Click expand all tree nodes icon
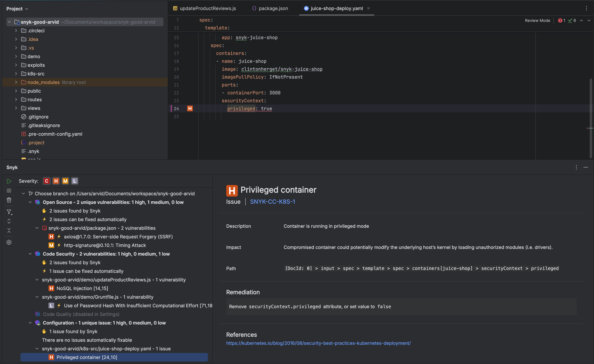The width and height of the screenshot is (594, 364). point(9,221)
